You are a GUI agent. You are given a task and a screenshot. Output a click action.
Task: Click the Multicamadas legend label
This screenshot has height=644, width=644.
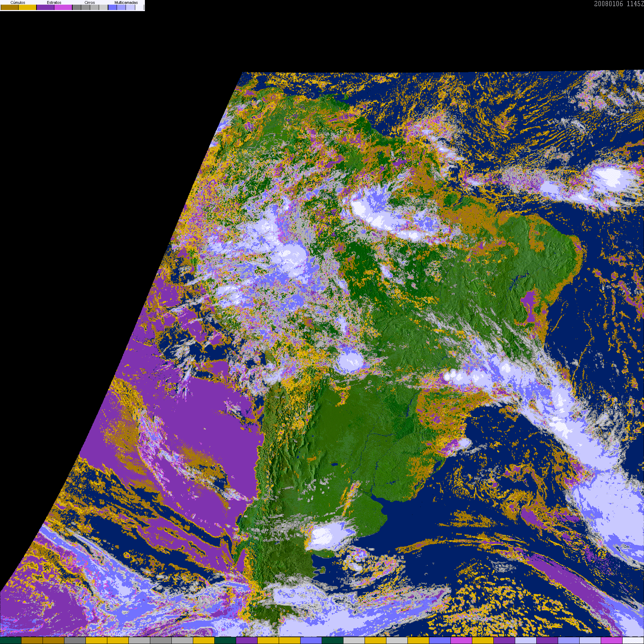point(126,3)
